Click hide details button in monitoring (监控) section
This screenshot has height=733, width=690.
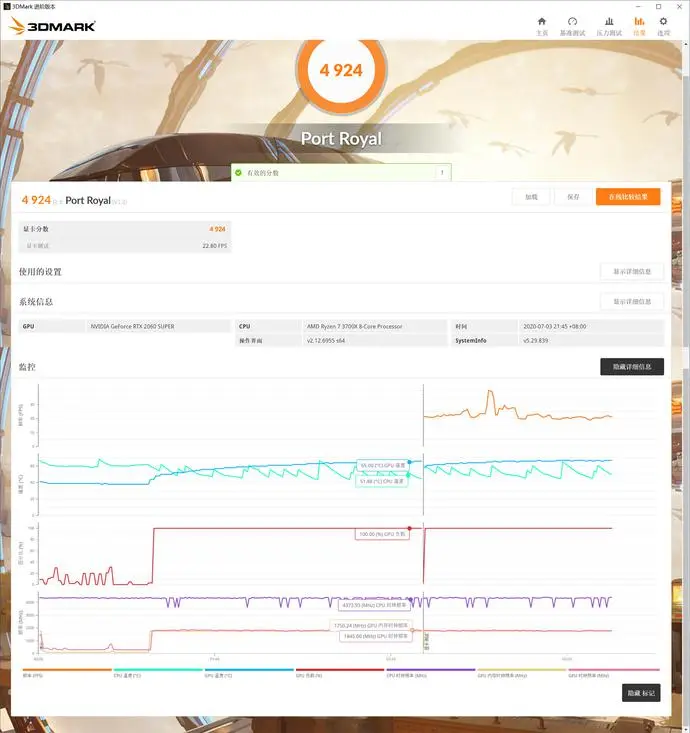632,366
